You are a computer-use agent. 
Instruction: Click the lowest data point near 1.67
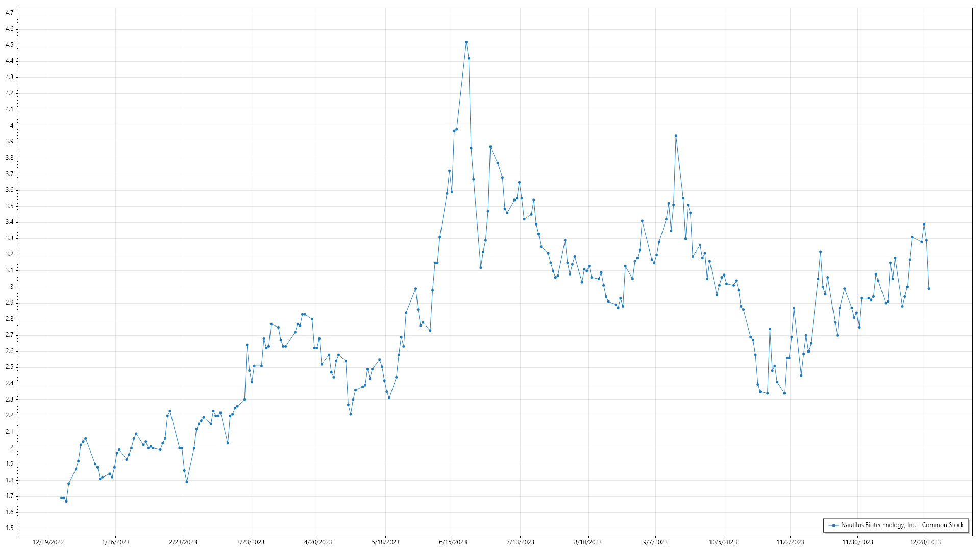(x=66, y=501)
